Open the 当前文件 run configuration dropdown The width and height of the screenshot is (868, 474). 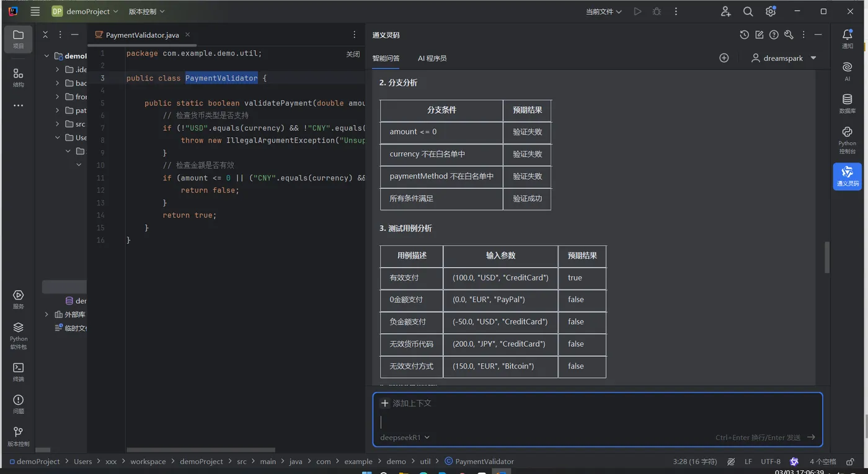(604, 11)
